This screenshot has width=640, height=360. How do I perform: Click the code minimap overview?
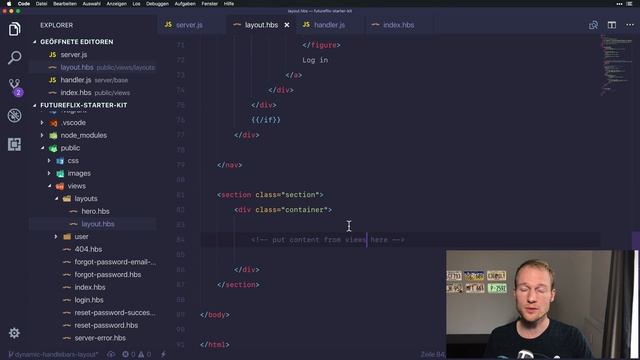616,65
